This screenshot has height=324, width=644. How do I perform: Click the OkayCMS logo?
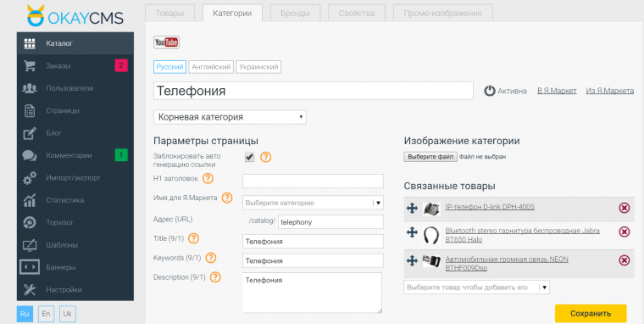click(75, 15)
